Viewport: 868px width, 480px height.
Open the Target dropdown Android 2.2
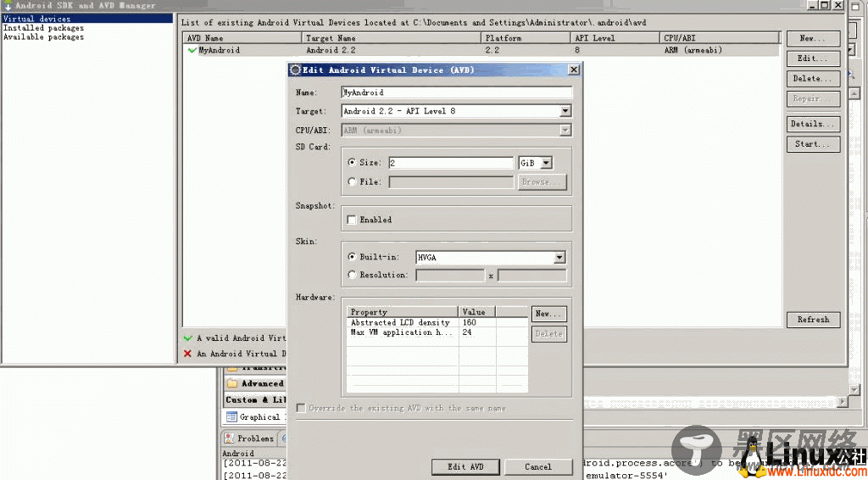pyautogui.click(x=457, y=111)
